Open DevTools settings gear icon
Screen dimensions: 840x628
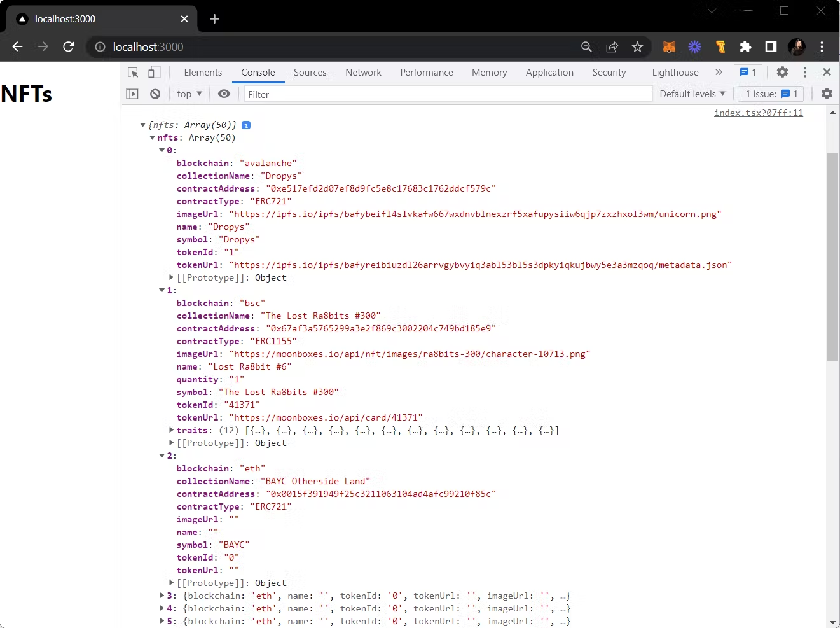[782, 73]
